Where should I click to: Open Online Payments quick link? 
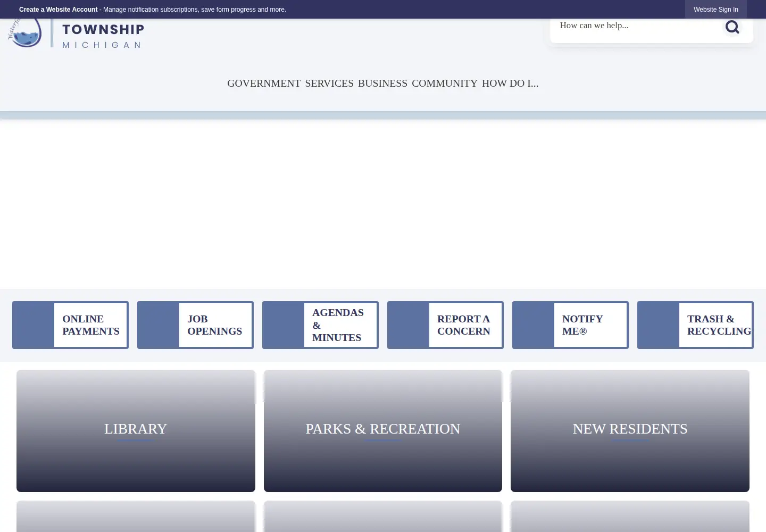point(70,325)
